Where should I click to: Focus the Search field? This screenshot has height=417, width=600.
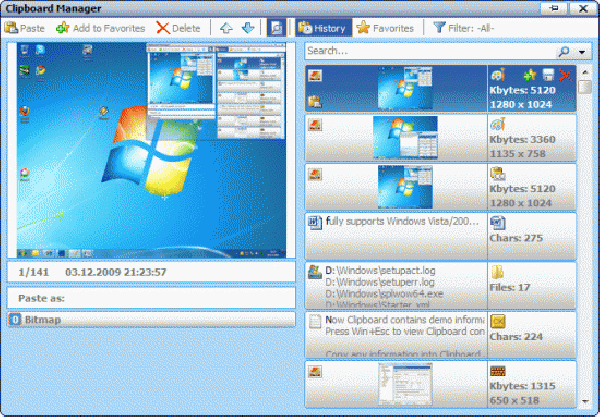(x=430, y=51)
